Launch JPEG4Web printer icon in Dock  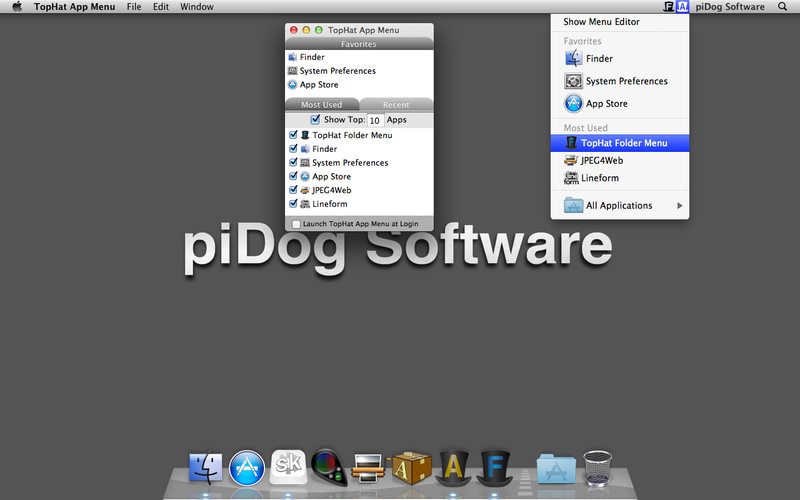tap(369, 468)
